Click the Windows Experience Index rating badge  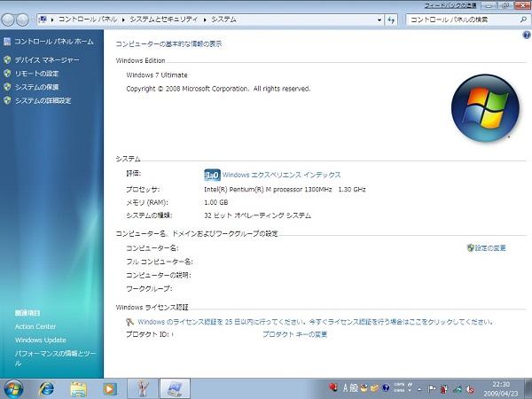point(212,175)
